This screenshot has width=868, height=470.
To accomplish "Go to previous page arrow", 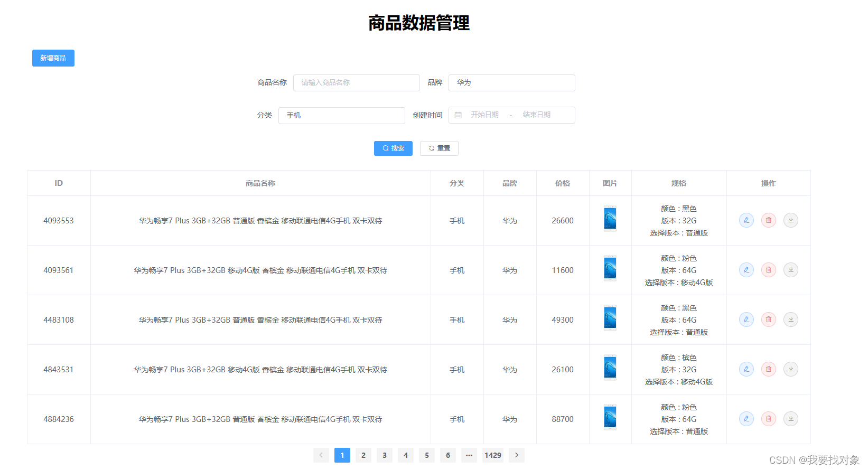I will [321, 455].
